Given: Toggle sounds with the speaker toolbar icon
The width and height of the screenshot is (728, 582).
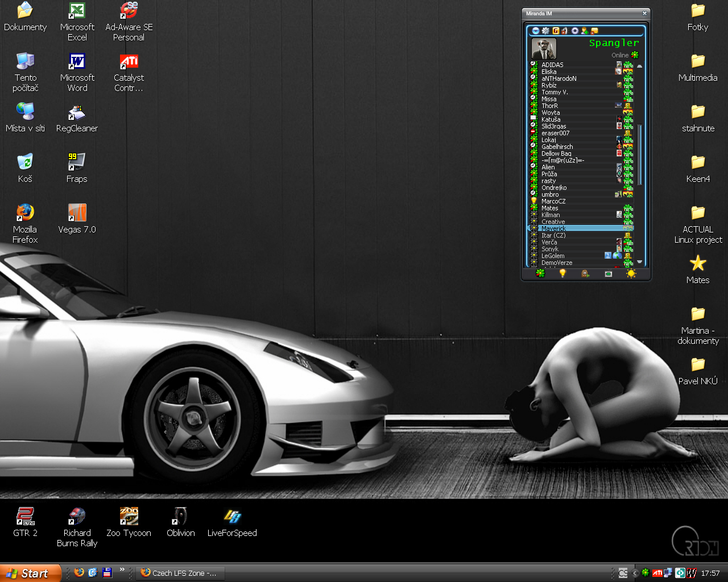Looking at the screenshot, I should 565,31.
